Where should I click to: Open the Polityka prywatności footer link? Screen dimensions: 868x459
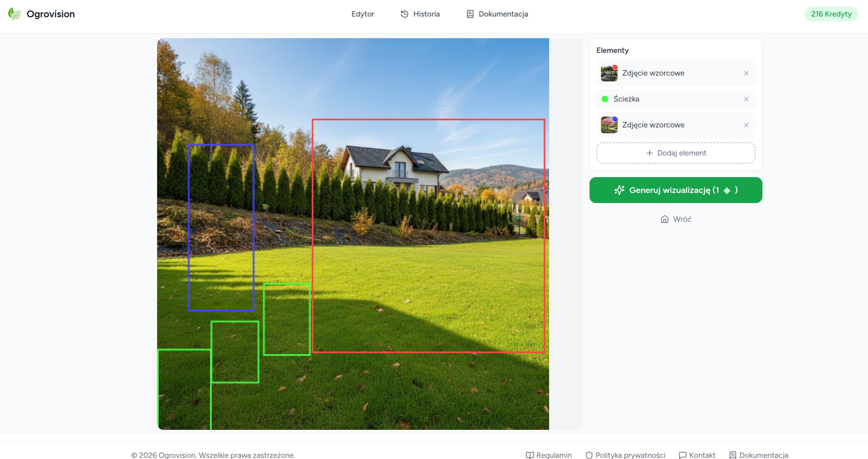pos(630,455)
